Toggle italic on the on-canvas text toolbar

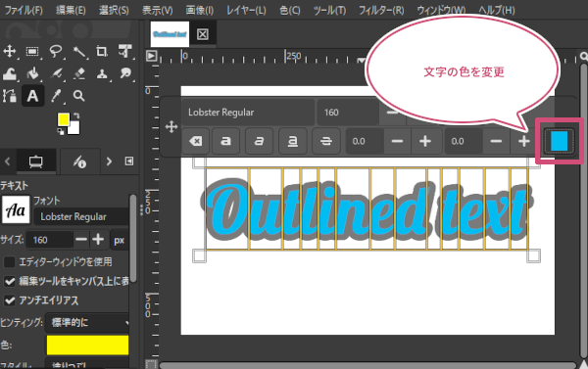[259, 141]
